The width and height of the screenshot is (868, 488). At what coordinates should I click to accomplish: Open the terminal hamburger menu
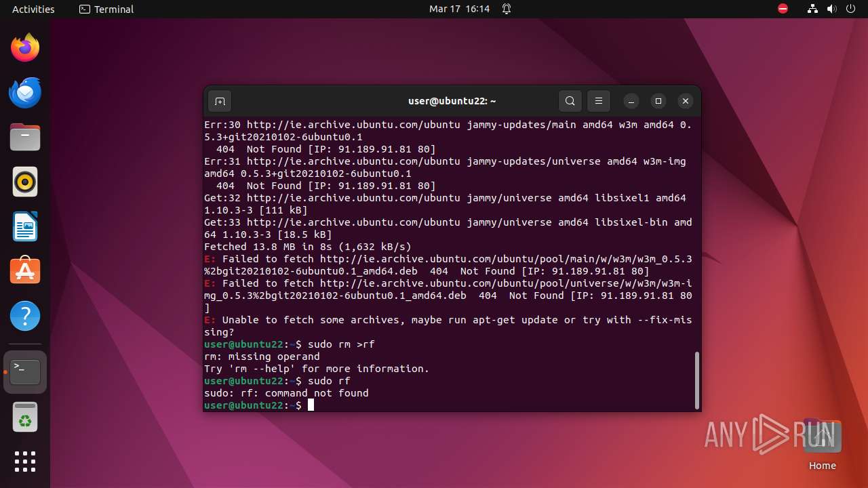[x=599, y=101]
